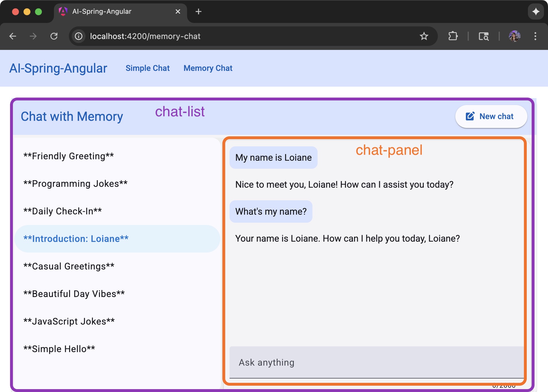
Task: Bookmark this page with the star icon
Action: click(x=424, y=36)
